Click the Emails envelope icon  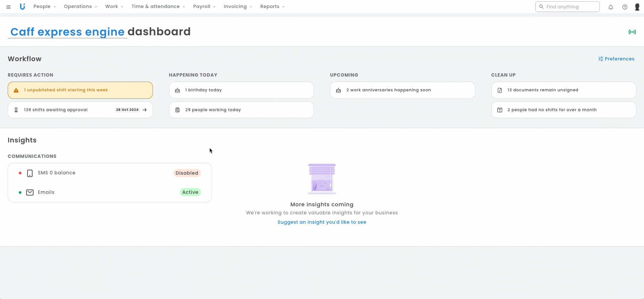(x=30, y=193)
